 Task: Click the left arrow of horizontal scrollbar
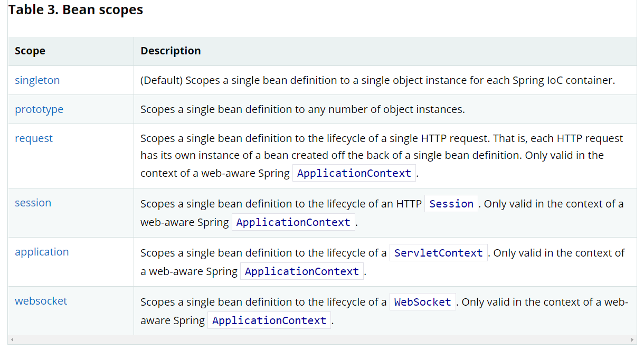click(x=11, y=339)
